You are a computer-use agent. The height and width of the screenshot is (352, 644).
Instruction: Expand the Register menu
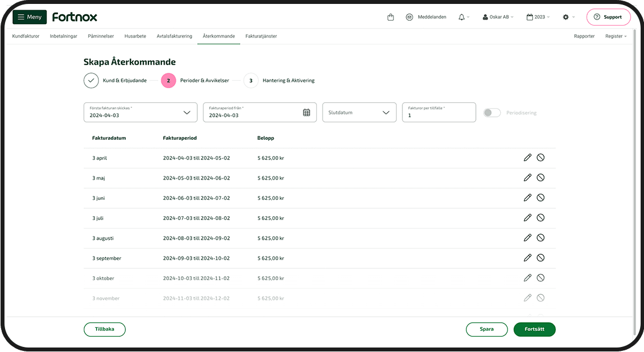pyautogui.click(x=615, y=36)
